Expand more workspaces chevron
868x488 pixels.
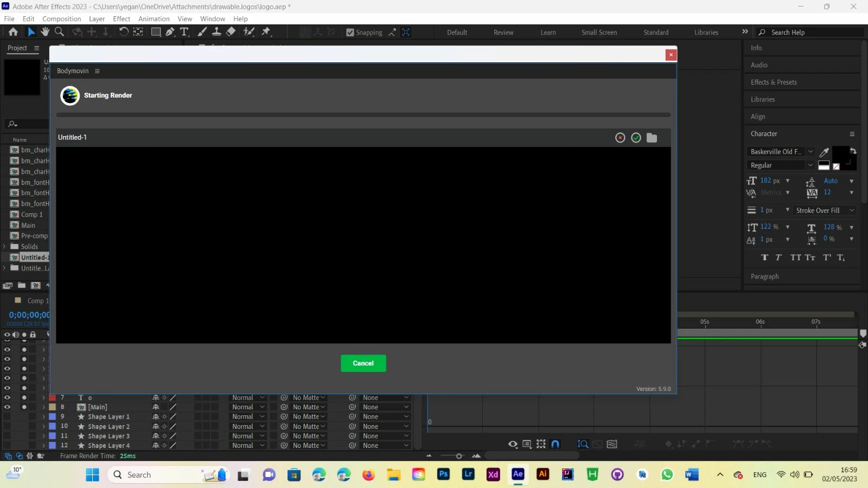[x=745, y=32]
